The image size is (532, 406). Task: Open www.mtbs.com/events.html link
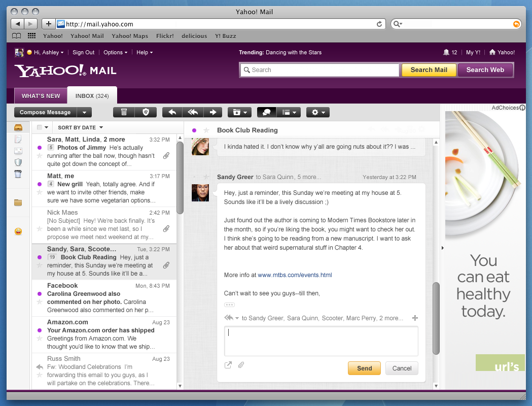[x=295, y=275]
